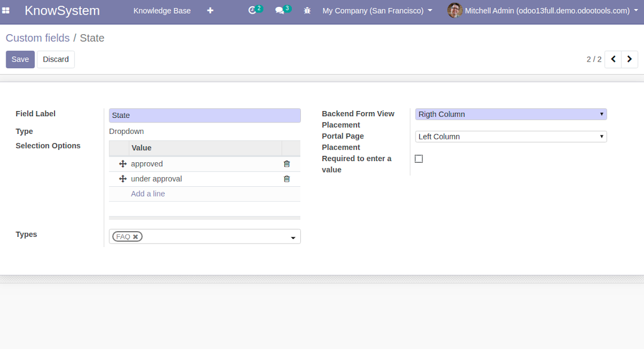Remove the FAQ tag
Screen dimensions: 644x349
136,237
